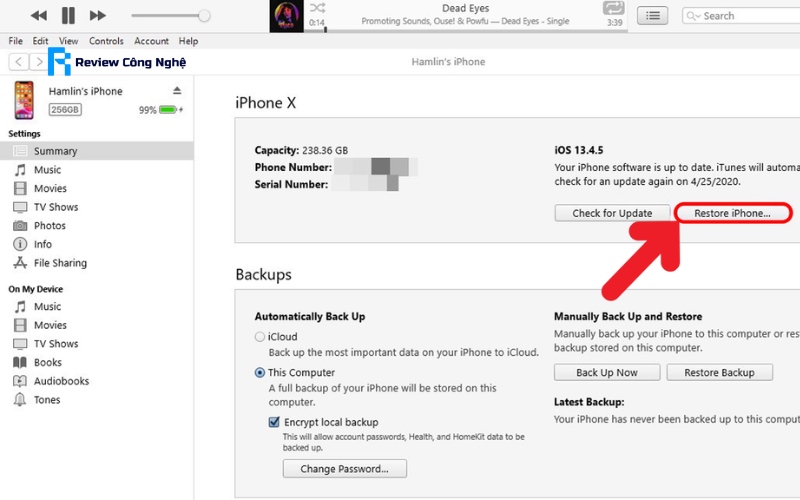Image resolution: width=800 pixels, height=500 pixels.
Task: Toggle shuffle icon in the player
Action: 318,8
